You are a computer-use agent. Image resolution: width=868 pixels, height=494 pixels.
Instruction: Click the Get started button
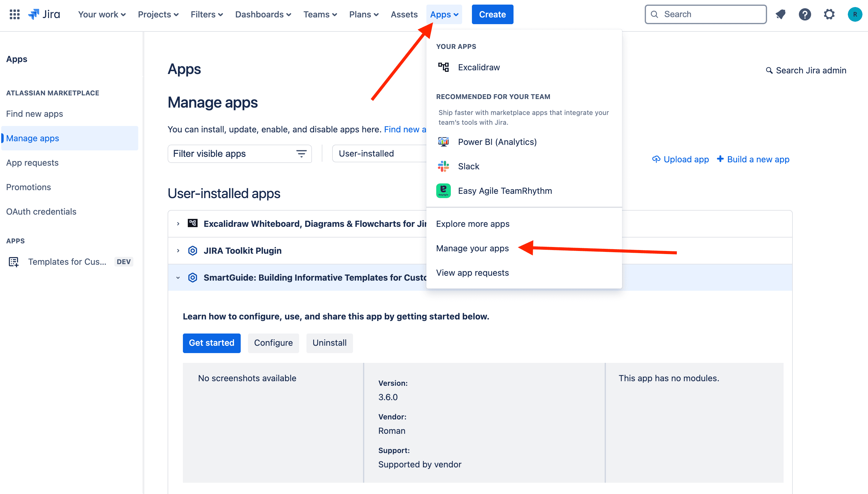click(x=211, y=343)
